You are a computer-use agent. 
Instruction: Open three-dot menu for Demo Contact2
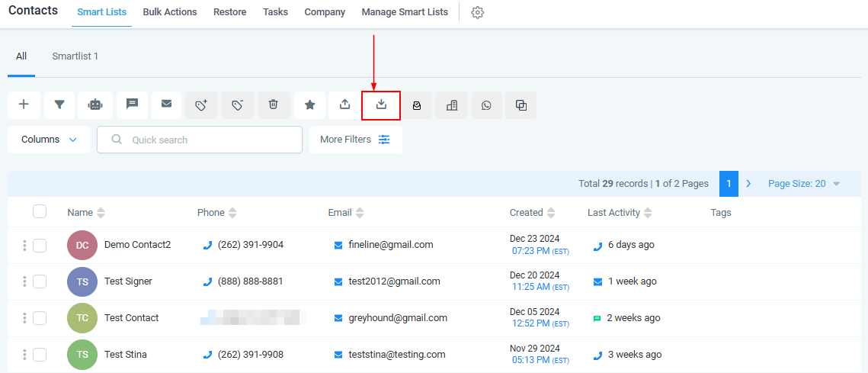point(24,246)
